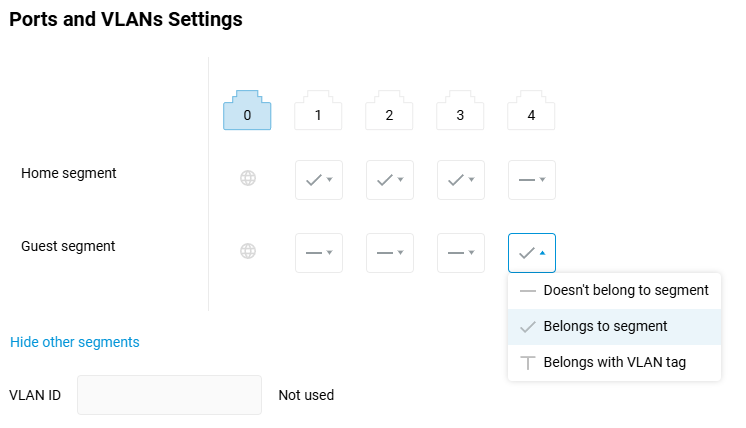Select port 3 icon

(x=460, y=111)
